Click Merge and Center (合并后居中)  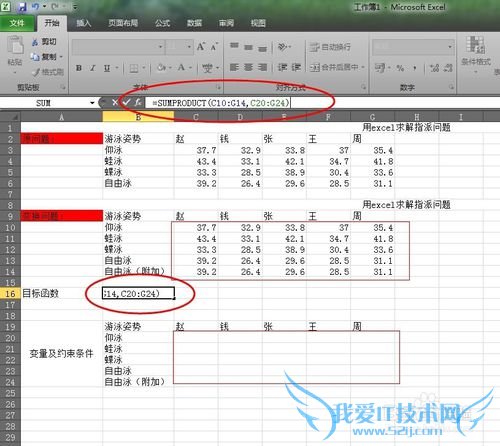pos(334,67)
